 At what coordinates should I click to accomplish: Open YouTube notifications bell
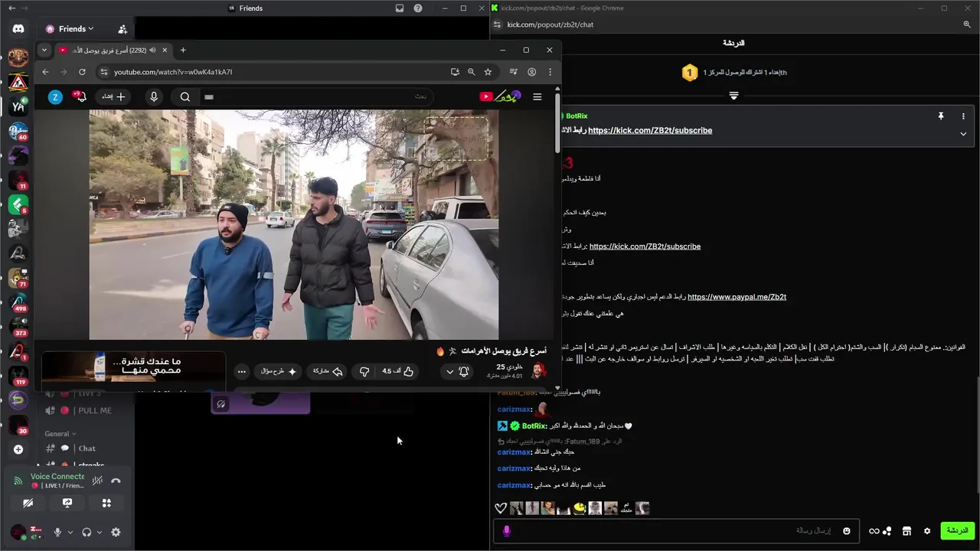80,96
